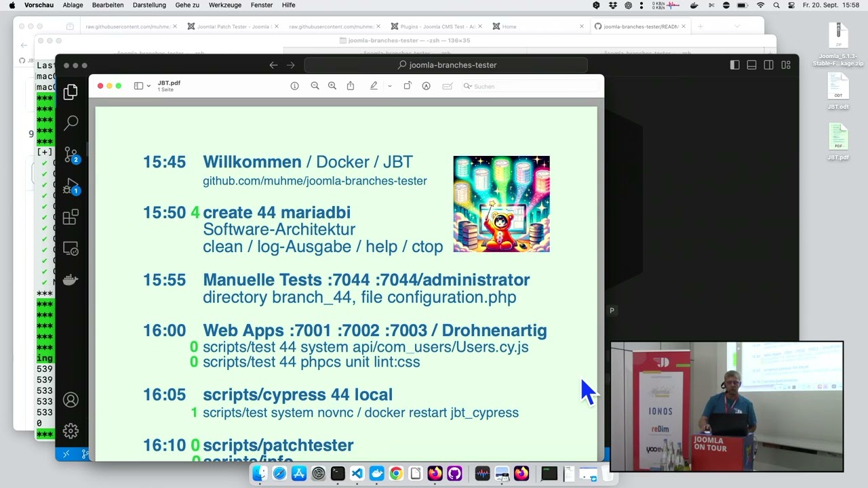Open highlight color dropdown in Preview
Viewport: 868px width, 488px height.
(x=389, y=86)
